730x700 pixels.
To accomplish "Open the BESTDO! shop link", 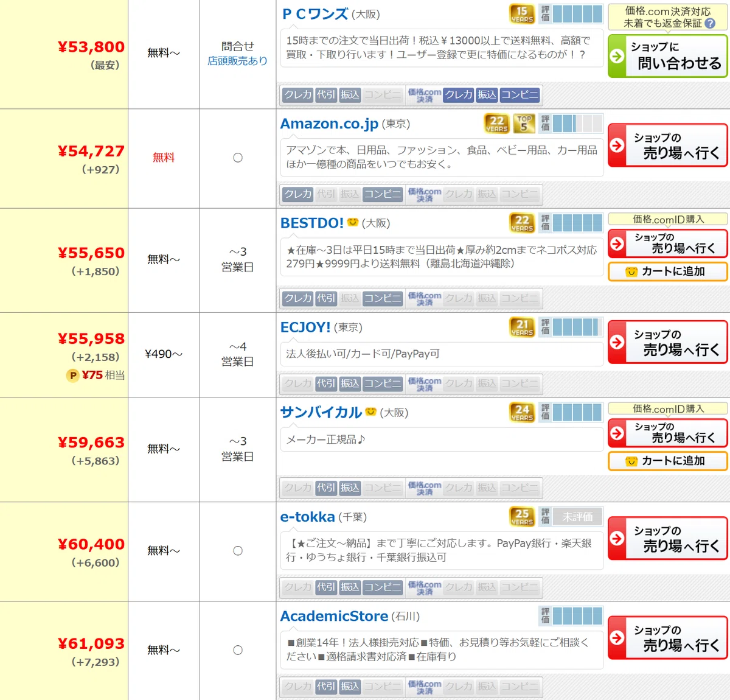I will pos(312,223).
